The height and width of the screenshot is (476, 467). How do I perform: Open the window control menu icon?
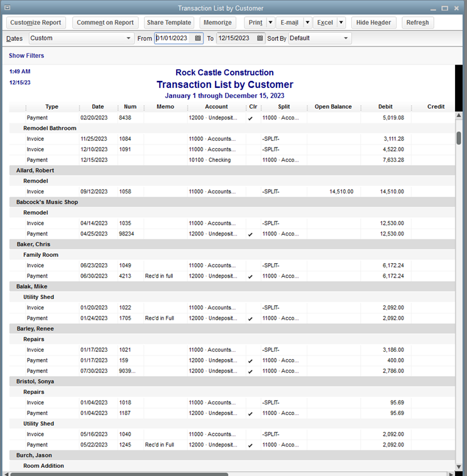tap(8, 8)
